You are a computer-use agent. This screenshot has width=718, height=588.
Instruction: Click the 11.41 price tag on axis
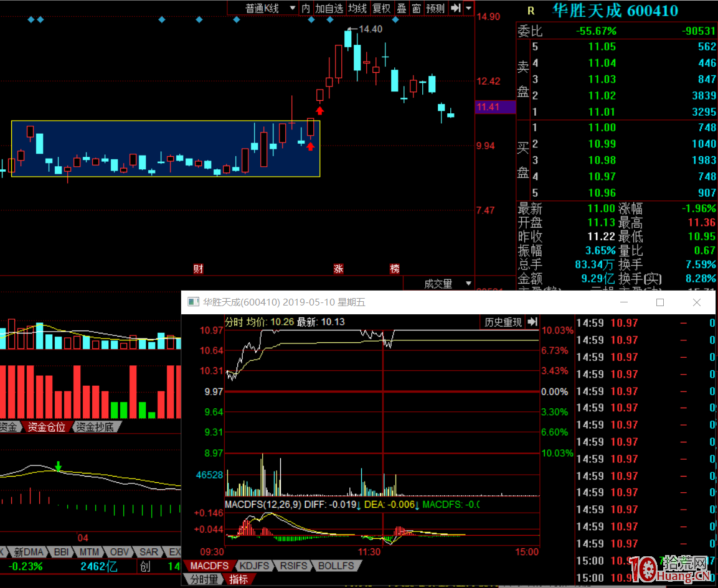pyautogui.click(x=495, y=107)
